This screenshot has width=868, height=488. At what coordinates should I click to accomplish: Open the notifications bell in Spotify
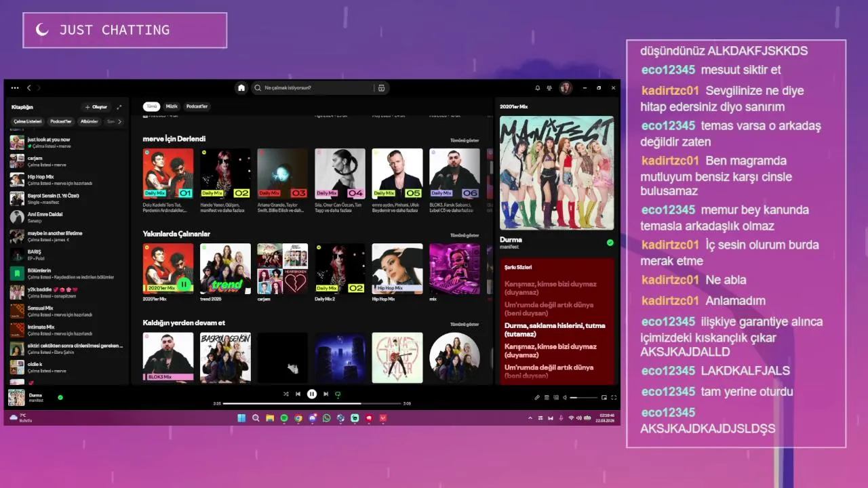point(538,88)
